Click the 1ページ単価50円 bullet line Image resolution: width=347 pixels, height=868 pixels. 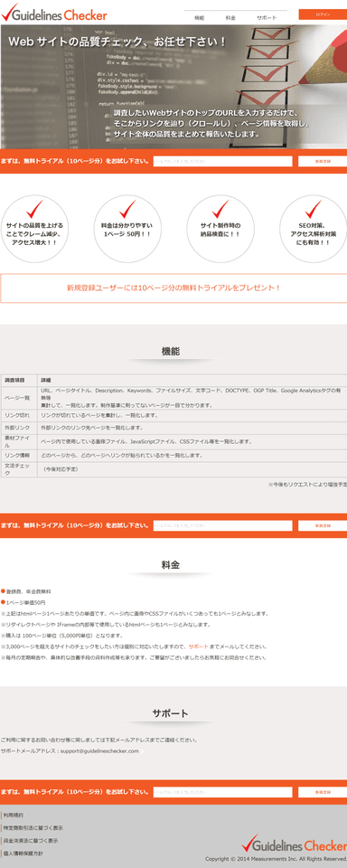point(23,602)
